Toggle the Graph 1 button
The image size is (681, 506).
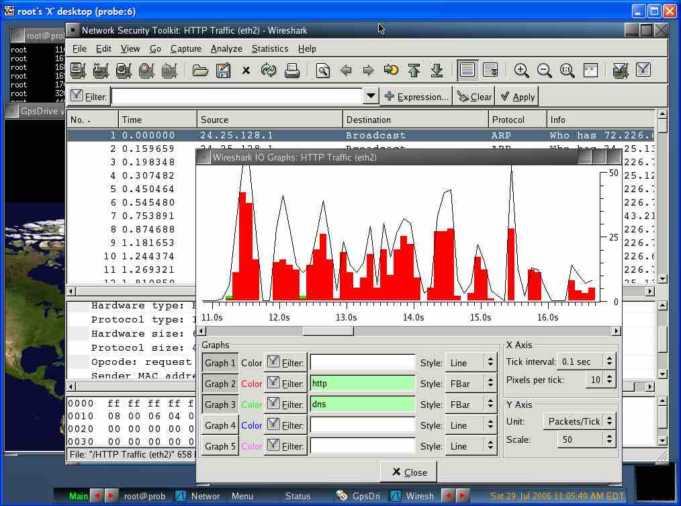[219, 362]
